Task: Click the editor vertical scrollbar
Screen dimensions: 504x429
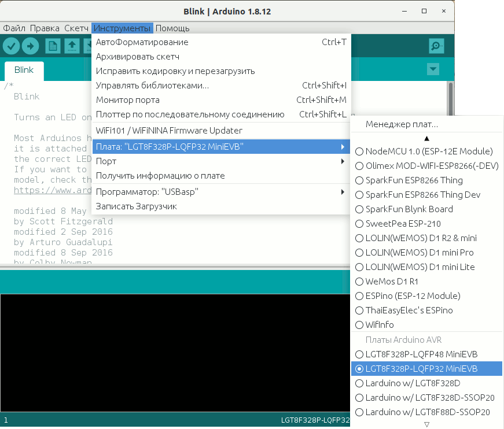Action: pos(451,99)
